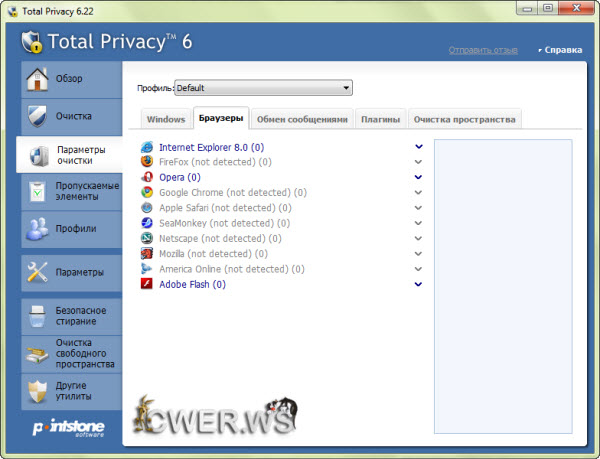
Task: Select the Пропускаемые элементы sidebar item
Action: (x=69, y=192)
